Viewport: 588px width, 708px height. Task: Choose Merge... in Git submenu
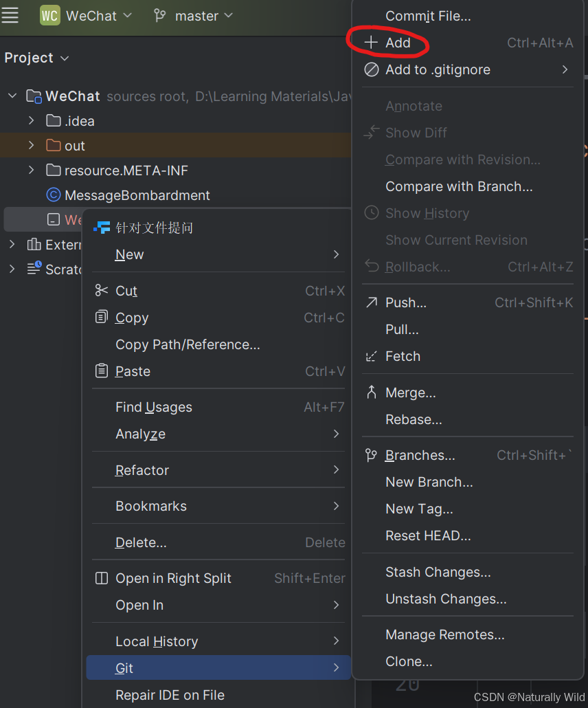click(468, 392)
